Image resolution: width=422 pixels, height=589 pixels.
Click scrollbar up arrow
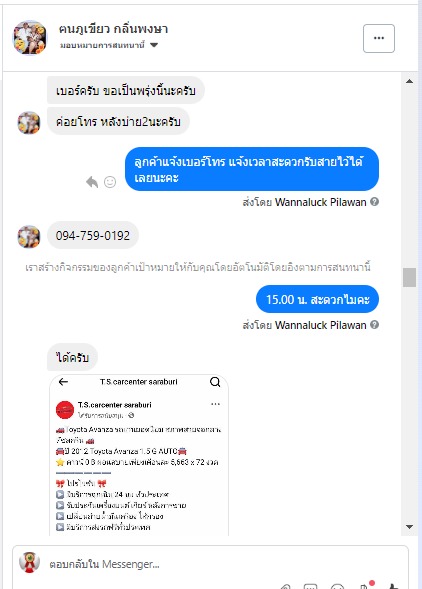click(x=410, y=81)
